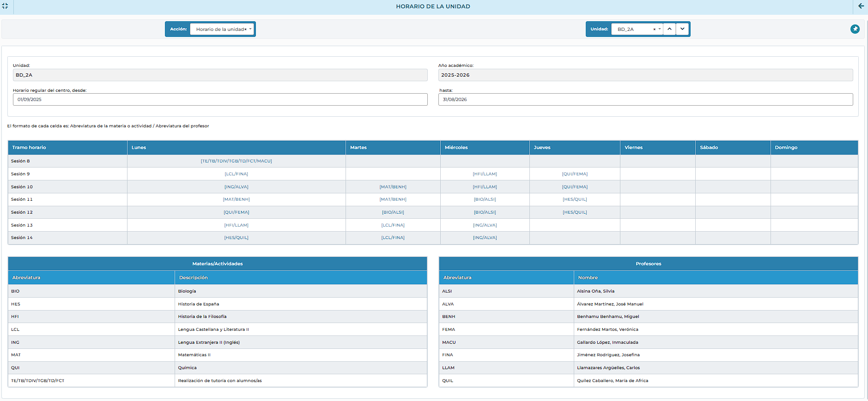Click the collapse fullscreen icon at top left
868x401 pixels.
point(5,6)
